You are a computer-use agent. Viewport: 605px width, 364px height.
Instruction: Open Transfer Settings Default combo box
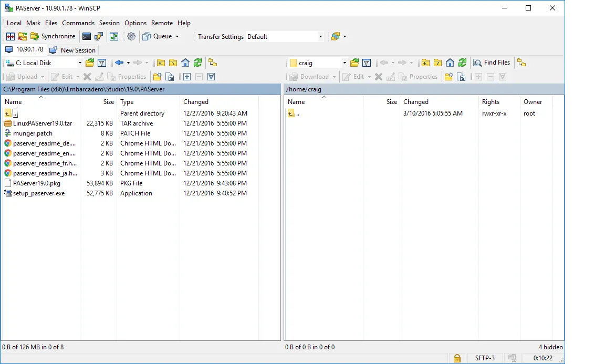tap(285, 37)
